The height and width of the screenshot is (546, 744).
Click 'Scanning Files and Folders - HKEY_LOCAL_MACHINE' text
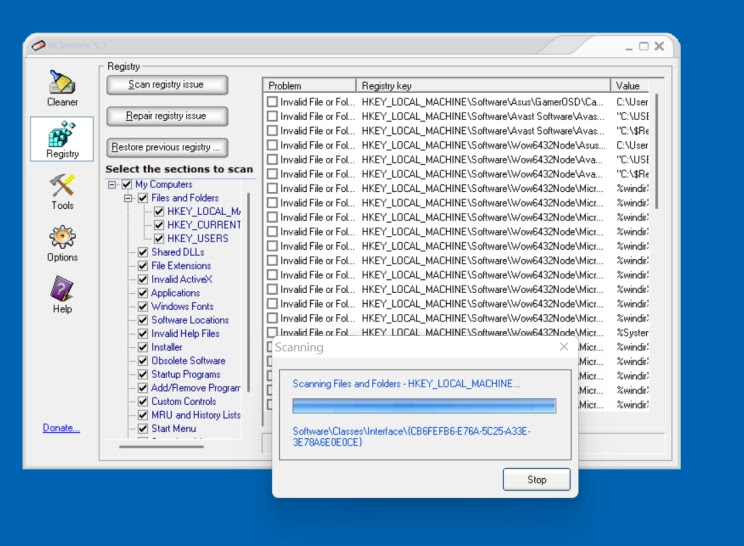coord(406,384)
